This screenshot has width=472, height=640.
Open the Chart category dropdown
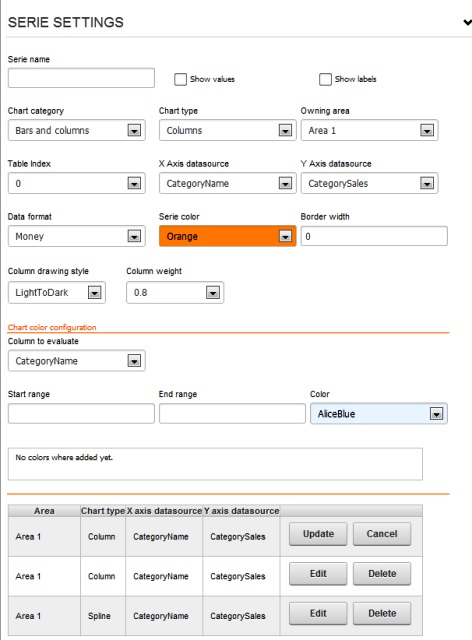point(77,130)
